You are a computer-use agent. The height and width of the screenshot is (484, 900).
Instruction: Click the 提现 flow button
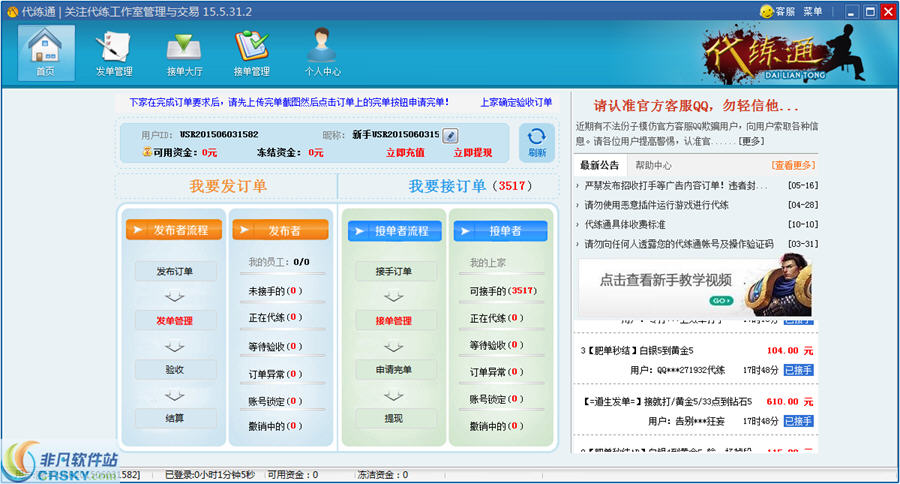pyautogui.click(x=394, y=418)
